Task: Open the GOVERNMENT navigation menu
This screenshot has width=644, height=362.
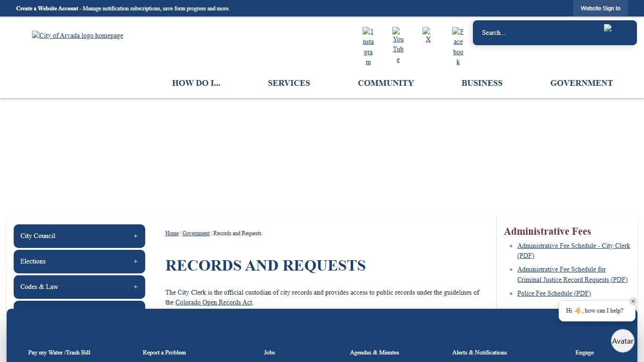Action: tap(581, 83)
